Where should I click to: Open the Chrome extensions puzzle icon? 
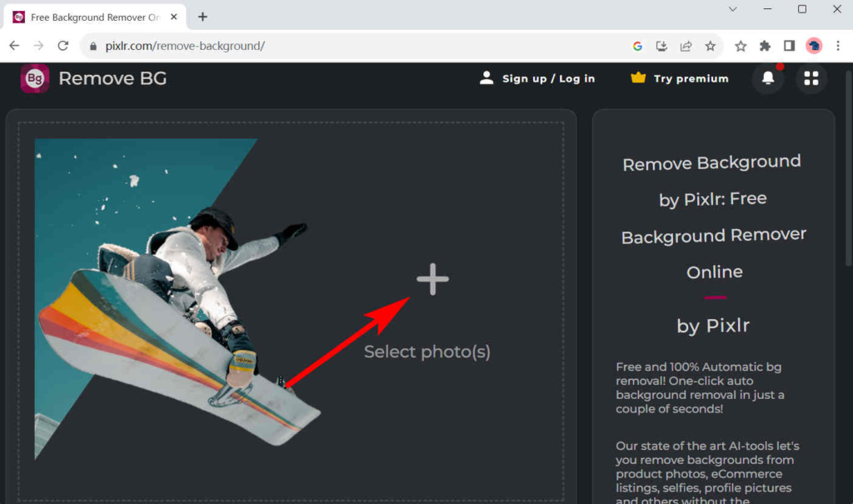[765, 46]
